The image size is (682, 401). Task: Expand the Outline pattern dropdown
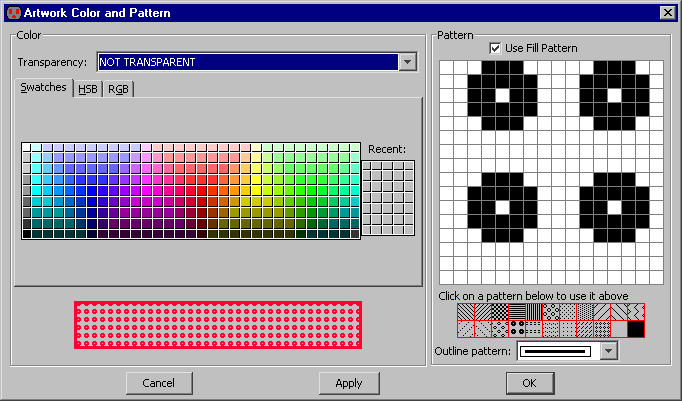(x=607, y=351)
